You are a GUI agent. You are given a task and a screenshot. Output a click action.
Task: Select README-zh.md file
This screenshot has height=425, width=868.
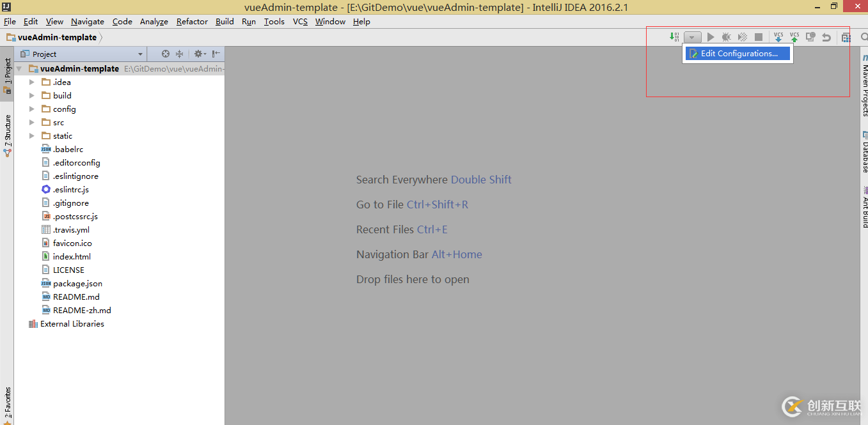coord(76,310)
